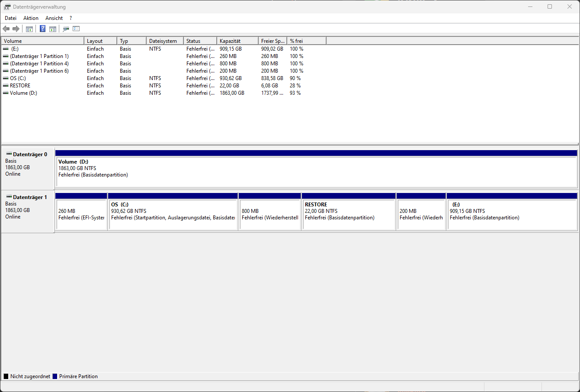Open the Ansicht menu
The image size is (580, 392).
54,18
